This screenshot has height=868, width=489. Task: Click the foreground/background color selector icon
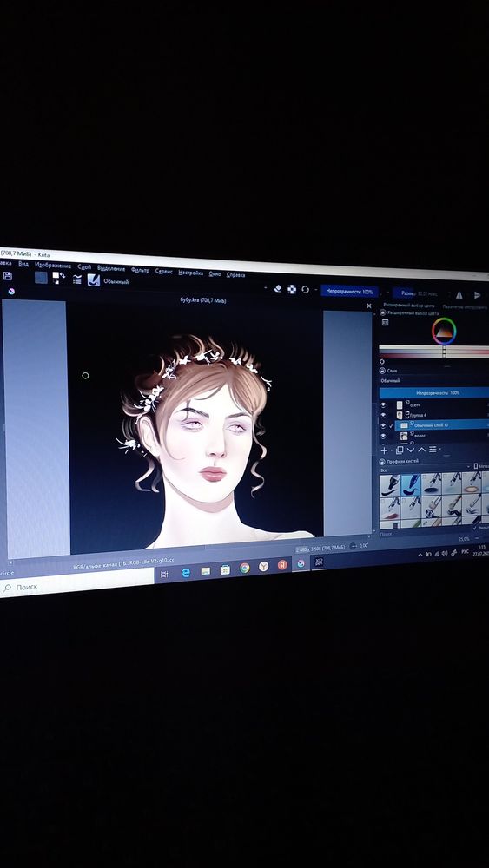click(59, 278)
